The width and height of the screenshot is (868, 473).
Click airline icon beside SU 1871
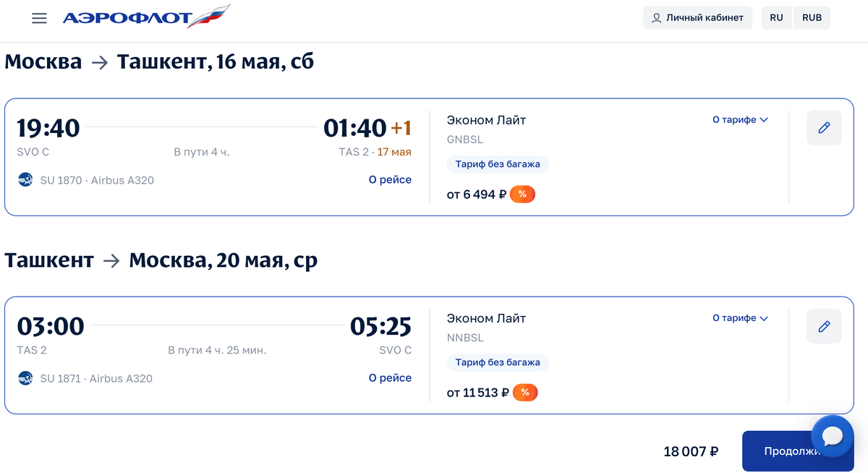[x=25, y=378]
